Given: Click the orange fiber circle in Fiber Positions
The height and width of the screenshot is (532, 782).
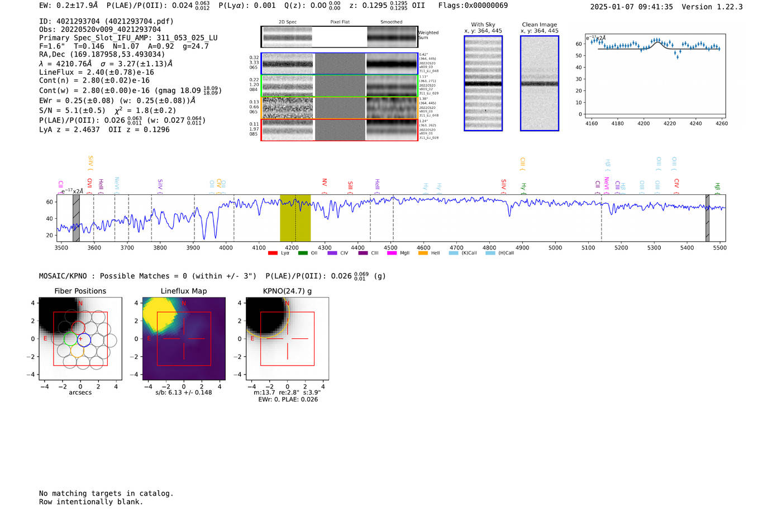Looking at the screenshot, I should (x=77, y=351).
